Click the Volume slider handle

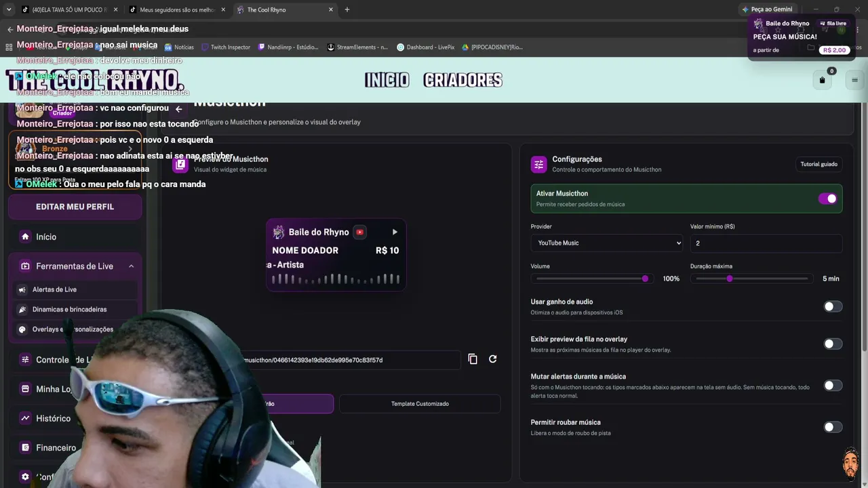coord(645,279)
